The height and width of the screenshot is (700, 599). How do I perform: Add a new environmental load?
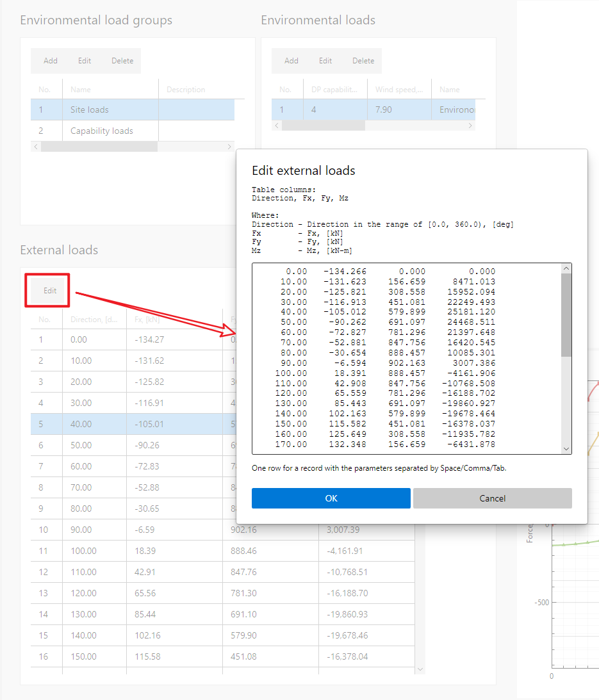pos(291,61)
